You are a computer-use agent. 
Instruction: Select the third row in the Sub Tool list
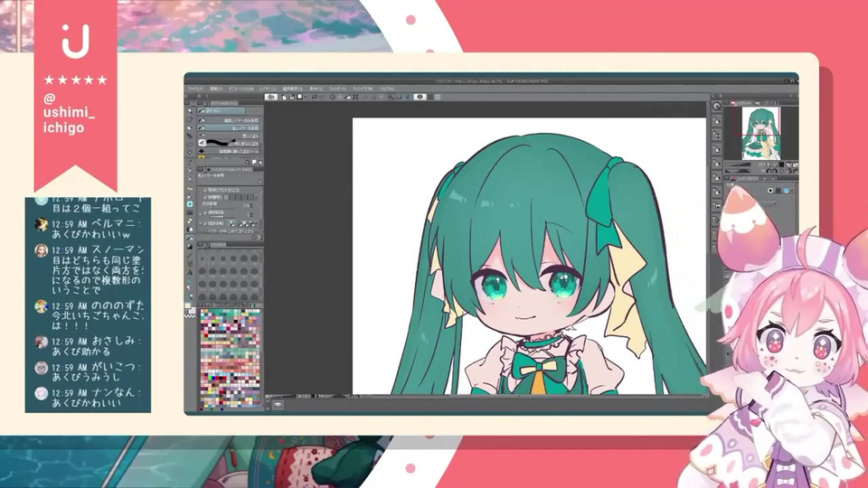[229, 136]
